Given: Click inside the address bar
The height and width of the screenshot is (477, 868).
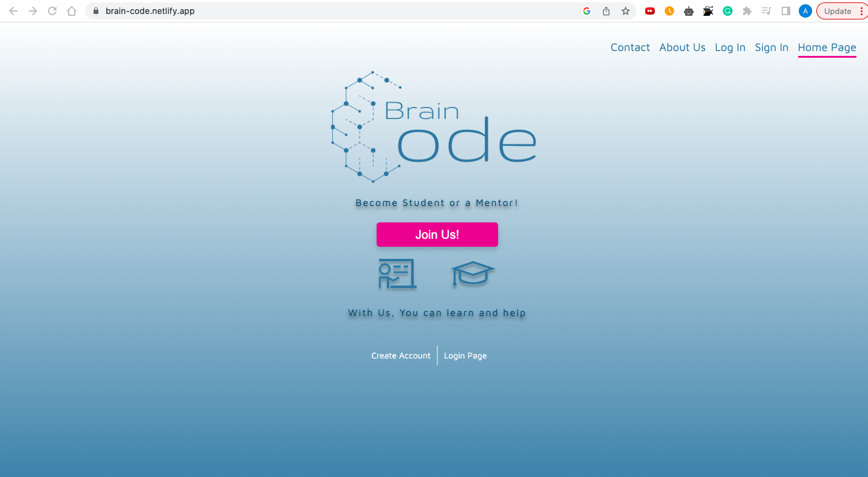Looking at the screenshot, I should [x=243, y=10].
